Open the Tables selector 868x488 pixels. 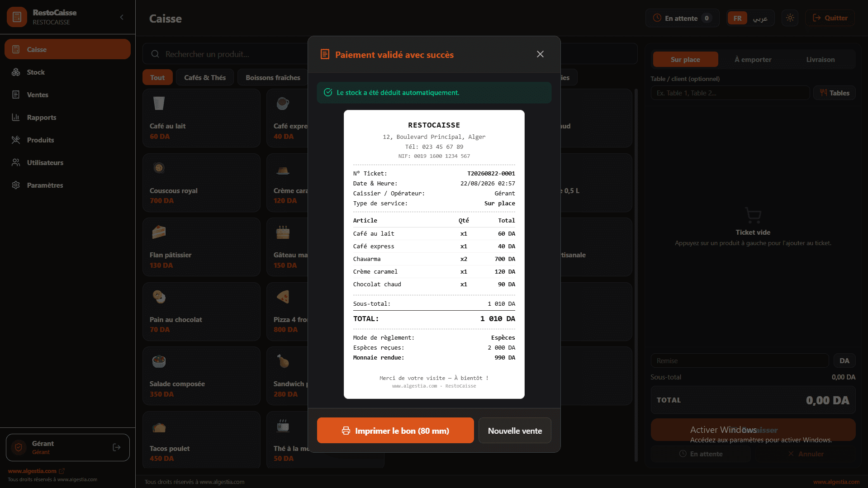click(x=835, y=93)
